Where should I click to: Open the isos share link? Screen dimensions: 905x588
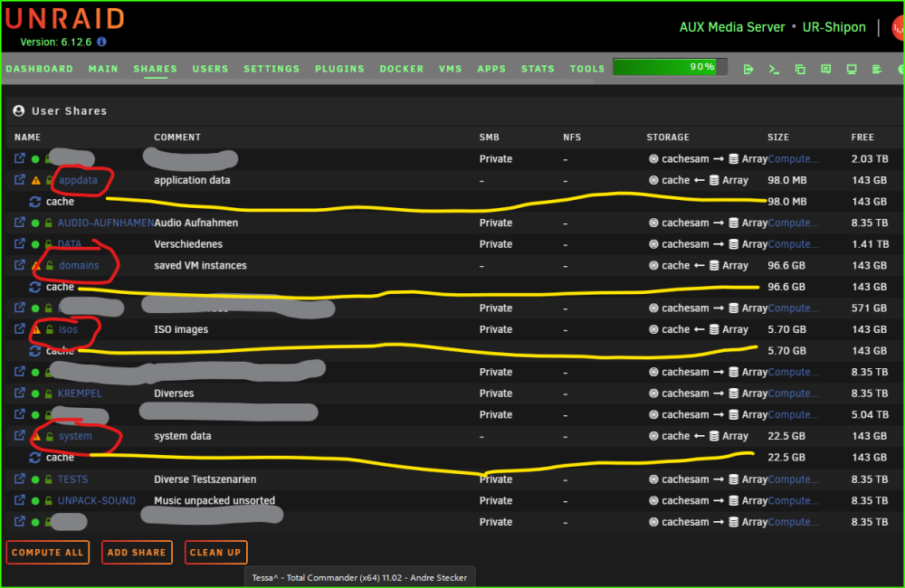pos(68,329)
